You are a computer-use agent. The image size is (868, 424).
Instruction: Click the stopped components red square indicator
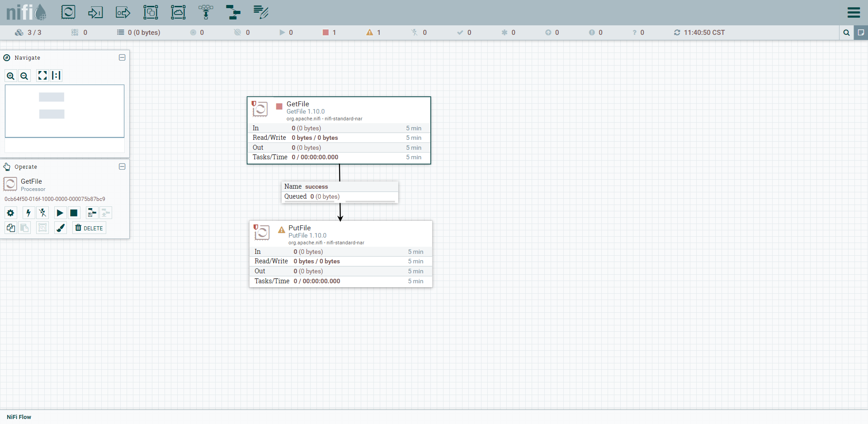[x=329, y=33]
